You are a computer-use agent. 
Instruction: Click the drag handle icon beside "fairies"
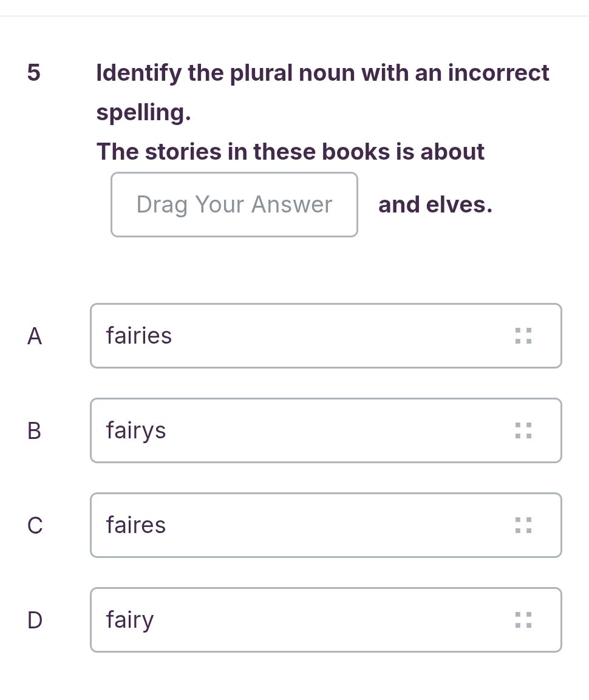(x=523, y=336)
